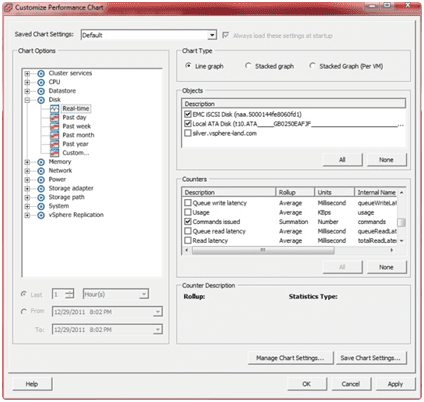Click the Network category icon
Image resolution: width=424 pixels, height=402 pixels.
point(41,171)
